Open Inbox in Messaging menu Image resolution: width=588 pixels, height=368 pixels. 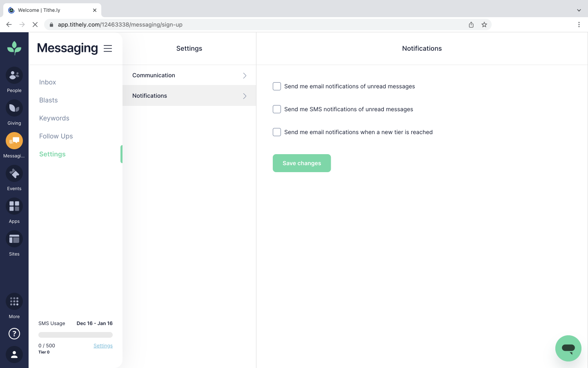pyautogui.click(x=48, y=82)
